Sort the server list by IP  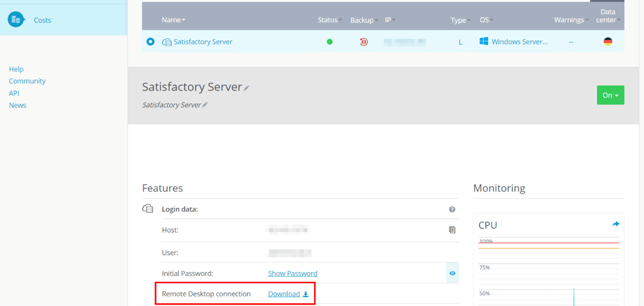[x=390, y=20]
